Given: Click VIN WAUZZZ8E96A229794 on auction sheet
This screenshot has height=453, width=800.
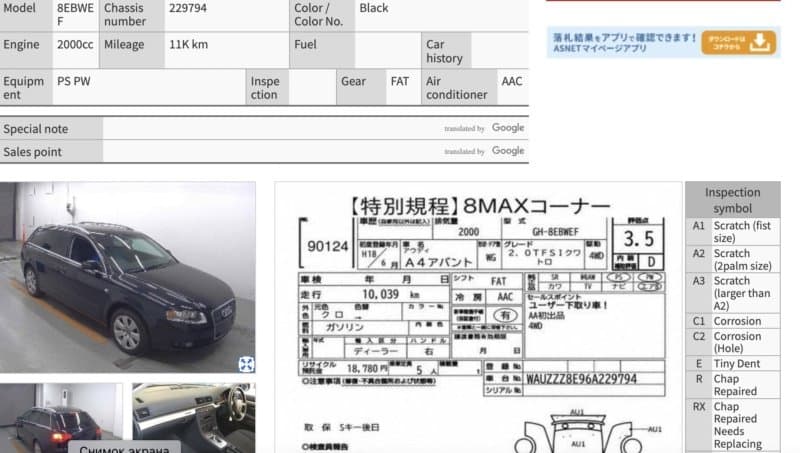Looking at the screenshot, I should (x=581, y=379).
